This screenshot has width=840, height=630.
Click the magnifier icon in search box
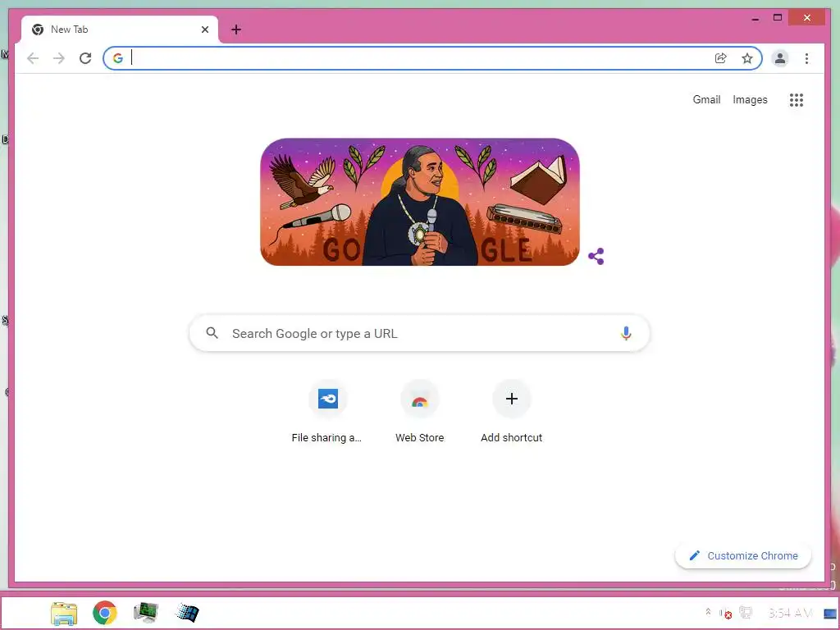(212, 333)
